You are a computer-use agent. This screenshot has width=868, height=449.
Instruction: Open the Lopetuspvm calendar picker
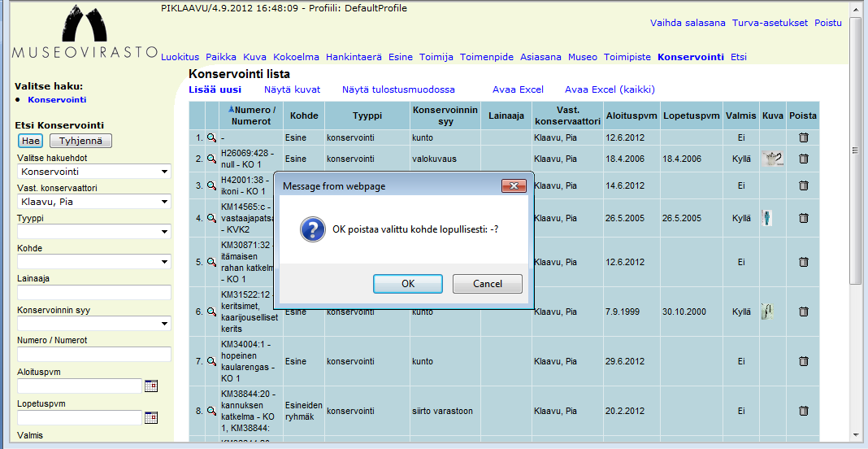[151, 417]
